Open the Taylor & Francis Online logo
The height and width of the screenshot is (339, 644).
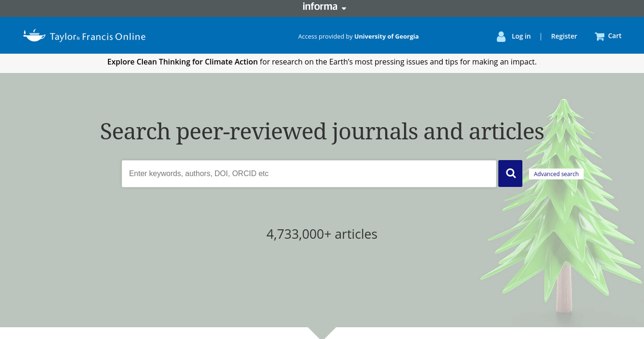(x=84, y=36)
